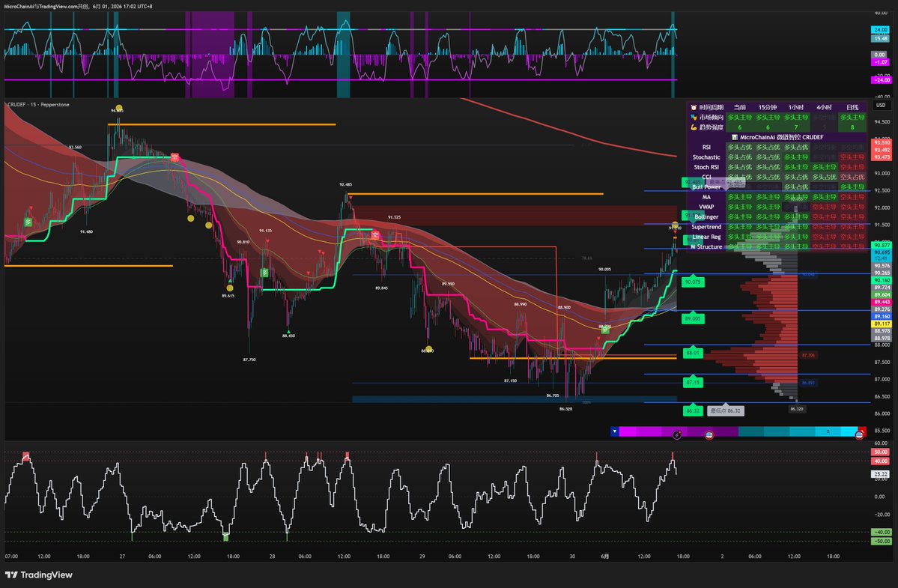Click the flexed bicep trend strength icon
Viewport: 898px width, 588px height.
point(694,127)
